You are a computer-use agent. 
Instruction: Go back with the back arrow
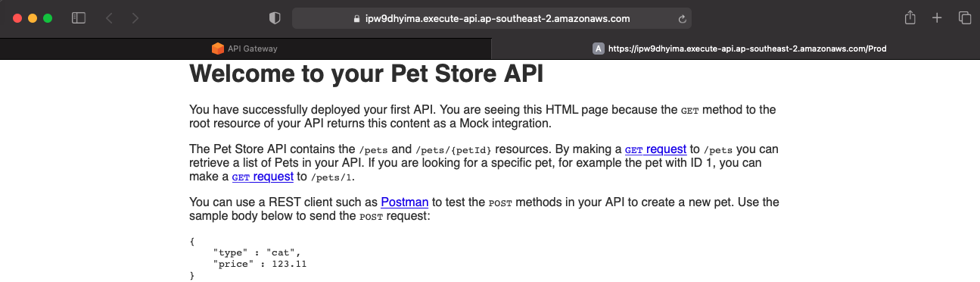[109, 18]
